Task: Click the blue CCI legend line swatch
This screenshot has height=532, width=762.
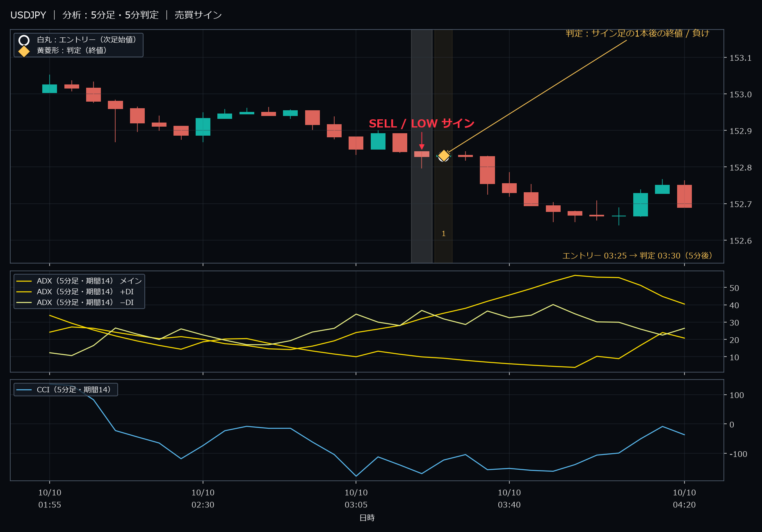Action: [x=24, y=390]
